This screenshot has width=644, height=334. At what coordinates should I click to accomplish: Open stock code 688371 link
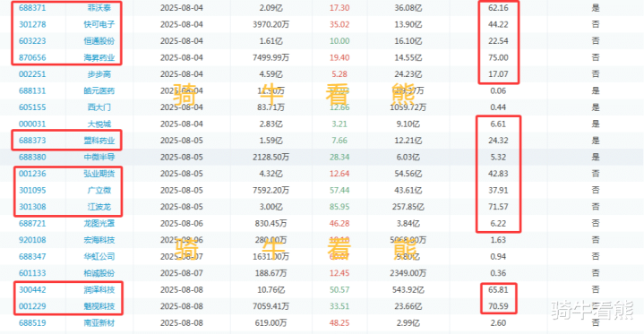pyautogui.click(x=32, y=8)
